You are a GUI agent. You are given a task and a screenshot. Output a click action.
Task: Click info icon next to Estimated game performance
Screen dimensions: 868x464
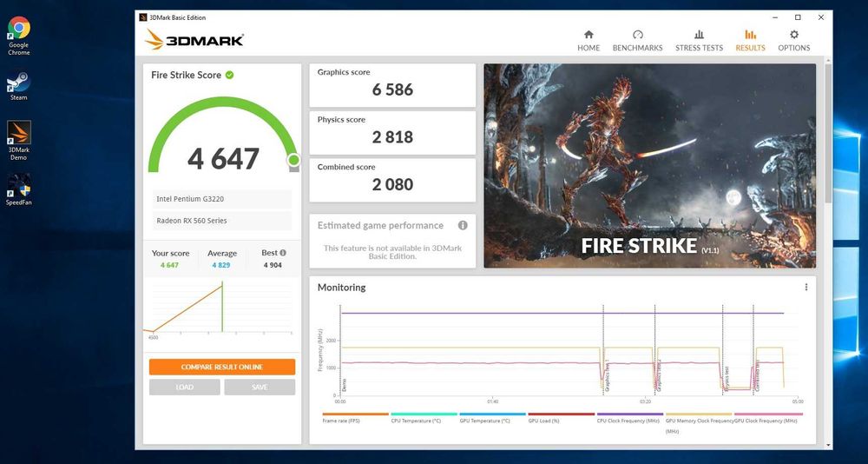tap(463, 225)
